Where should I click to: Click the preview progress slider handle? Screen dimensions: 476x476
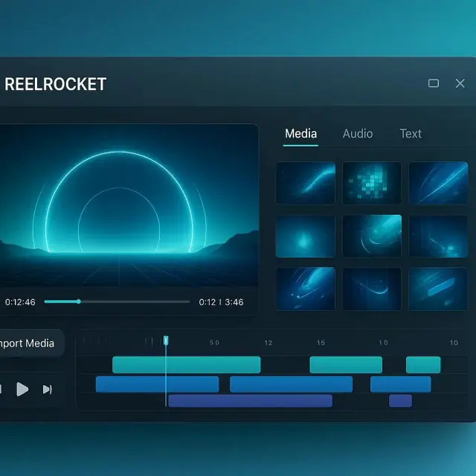point(79,301)
